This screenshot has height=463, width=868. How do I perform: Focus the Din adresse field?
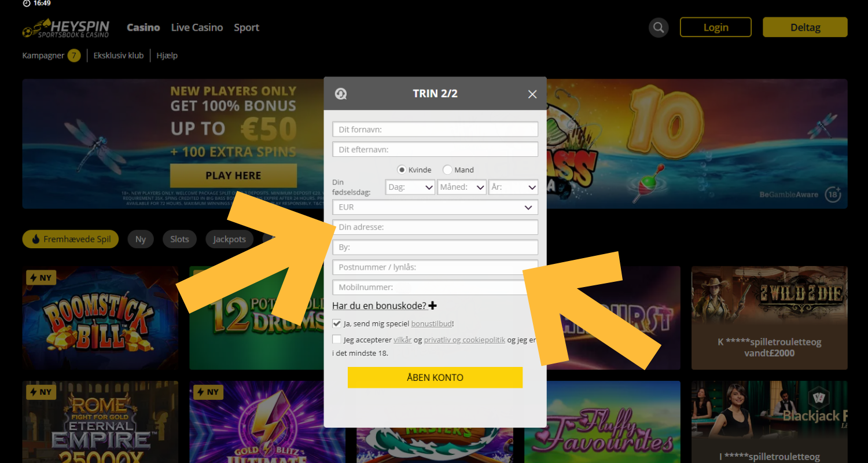click(435, 227)
